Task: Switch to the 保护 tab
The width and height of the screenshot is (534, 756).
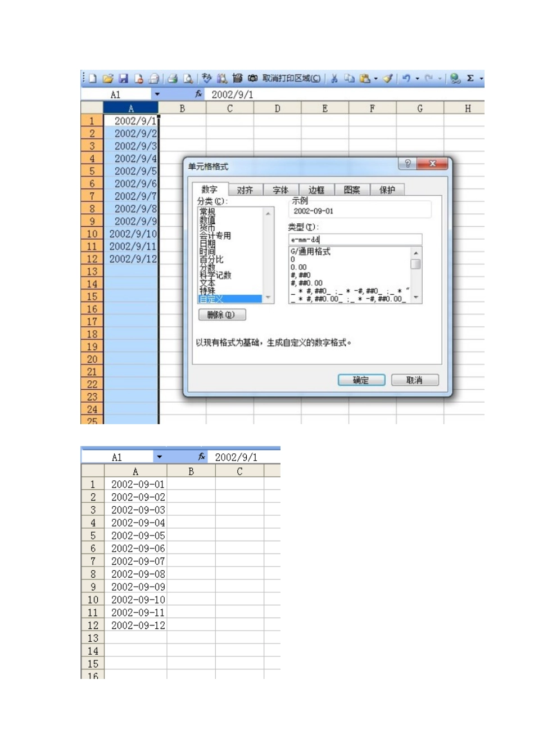Action: pyautogui.click(x=387, y=190)
